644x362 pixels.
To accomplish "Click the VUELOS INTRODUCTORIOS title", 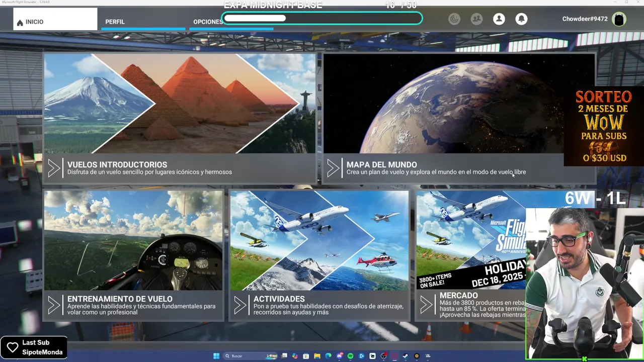I will coord(117,164).
